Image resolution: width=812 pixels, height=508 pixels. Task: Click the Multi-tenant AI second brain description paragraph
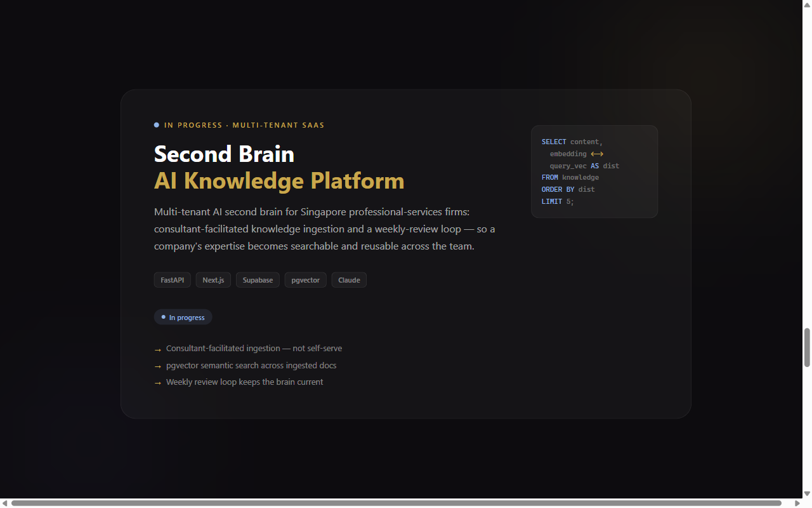(325, 229)
